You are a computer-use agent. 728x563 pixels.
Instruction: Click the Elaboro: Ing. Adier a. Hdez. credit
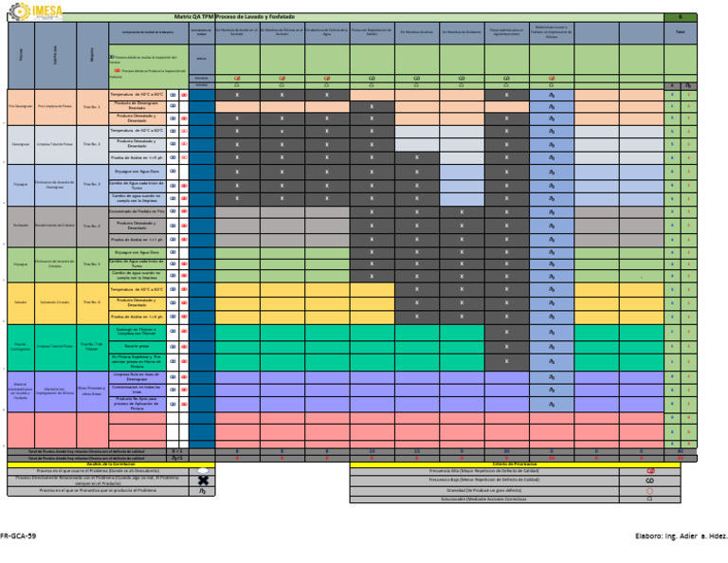point(682,536)
